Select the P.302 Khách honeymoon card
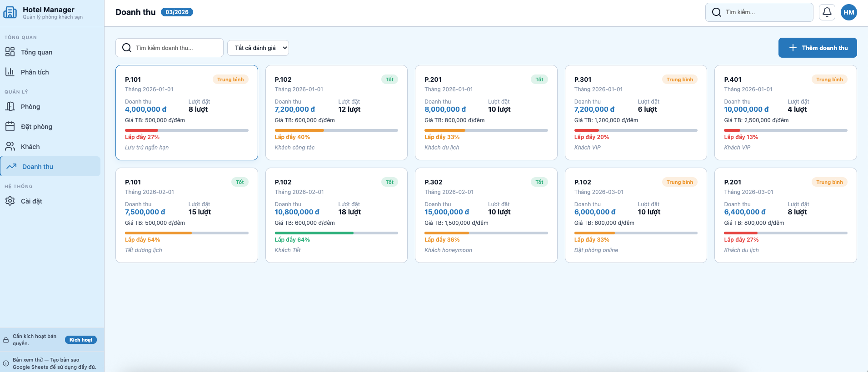This screenshot has width=868, height=372. (486, 215)
